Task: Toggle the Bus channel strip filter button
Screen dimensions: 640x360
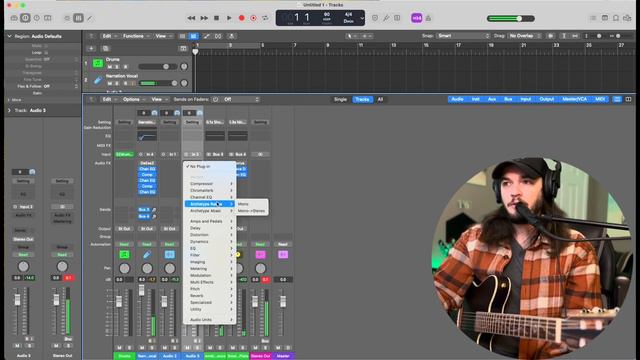Action: click(x=508, y=99)
